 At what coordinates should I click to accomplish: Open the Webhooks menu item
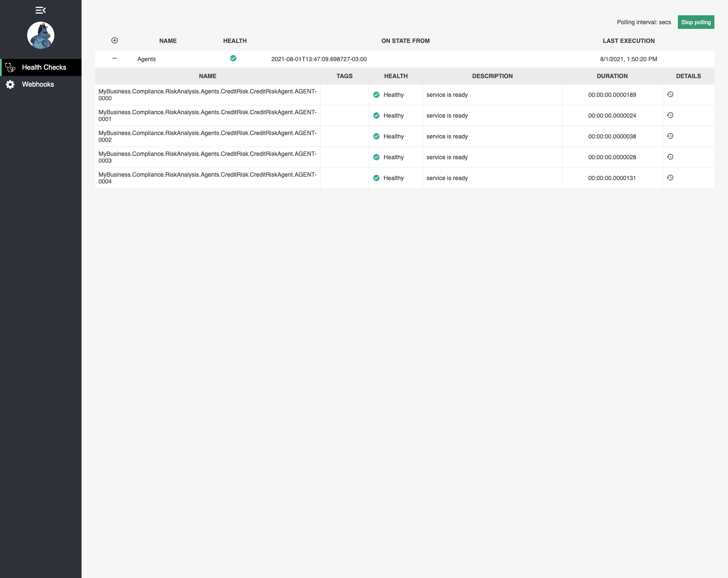pyautogui.click(x=41, y=85)
